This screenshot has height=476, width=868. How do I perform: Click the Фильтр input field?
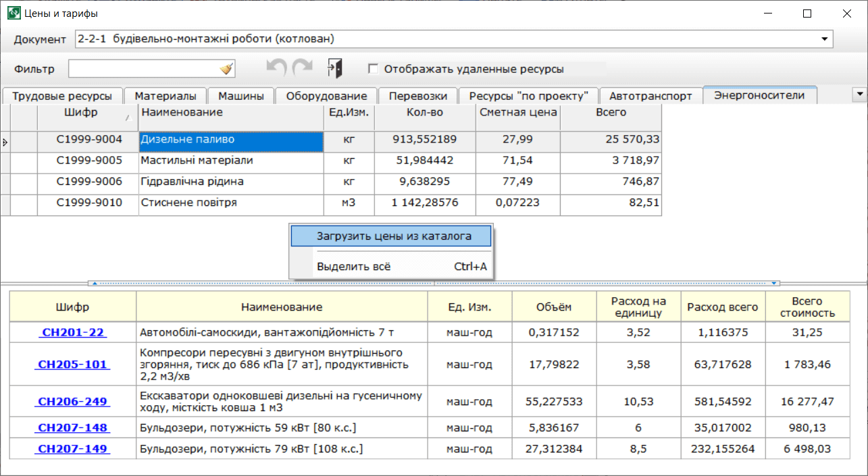coord(142,69)
